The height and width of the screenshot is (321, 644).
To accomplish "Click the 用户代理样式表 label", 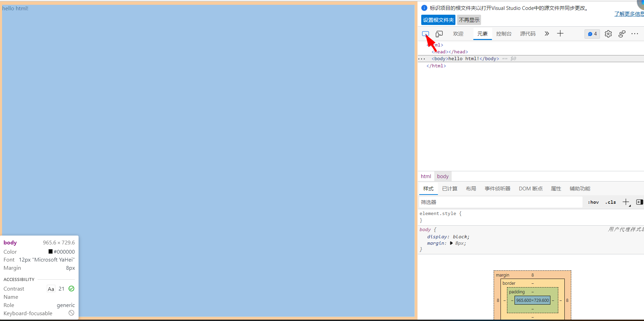I will click(626, 229).
